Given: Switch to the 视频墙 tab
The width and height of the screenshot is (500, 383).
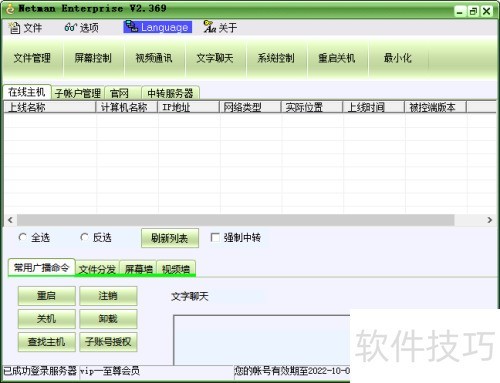Looking at the screenshot, I should pos(176,269).
